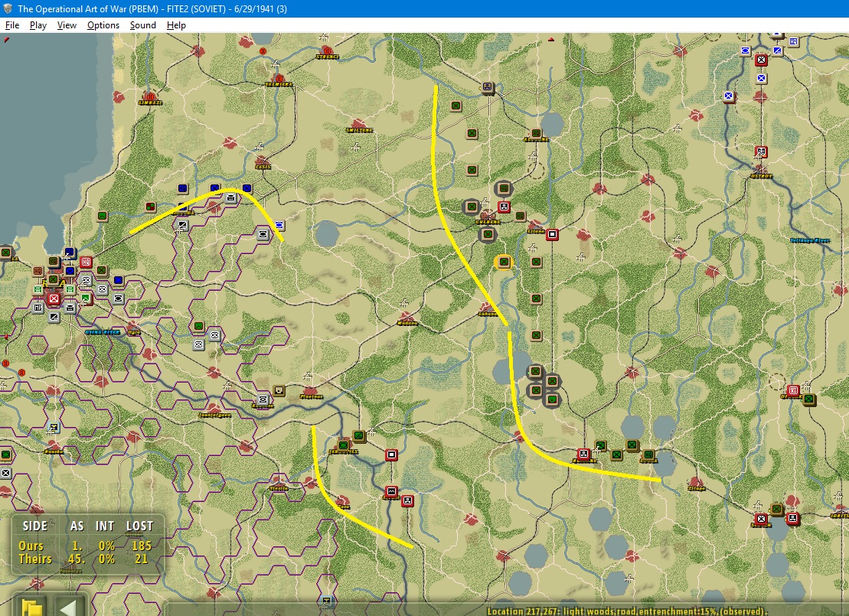Click the 'LOST' column header
This screenshot has height=616, width=849.
point(139,526)
